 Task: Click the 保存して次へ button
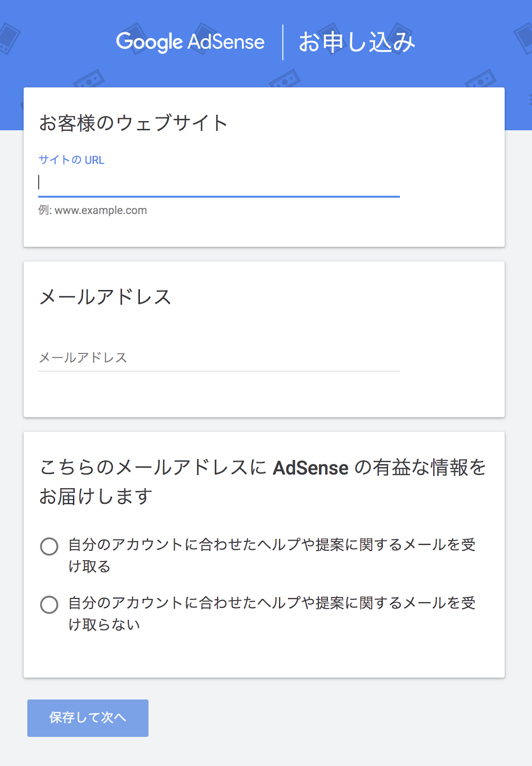tap(88, 718)
